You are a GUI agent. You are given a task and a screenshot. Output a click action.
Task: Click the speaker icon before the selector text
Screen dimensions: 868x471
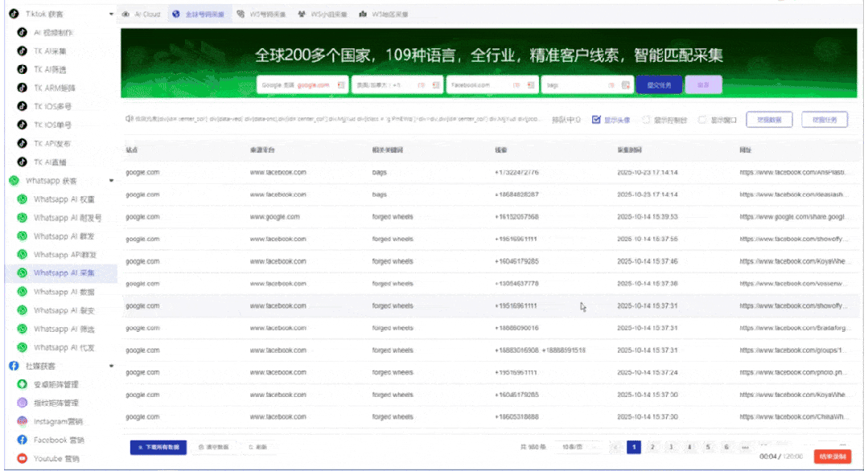[x=129, y=119]
